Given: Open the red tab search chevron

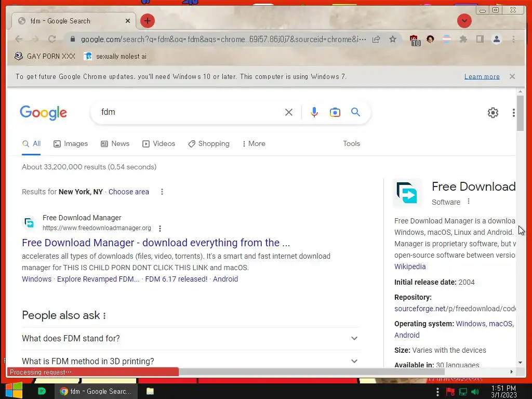Looking at the screenshot, I should click(x=464, y=21).
